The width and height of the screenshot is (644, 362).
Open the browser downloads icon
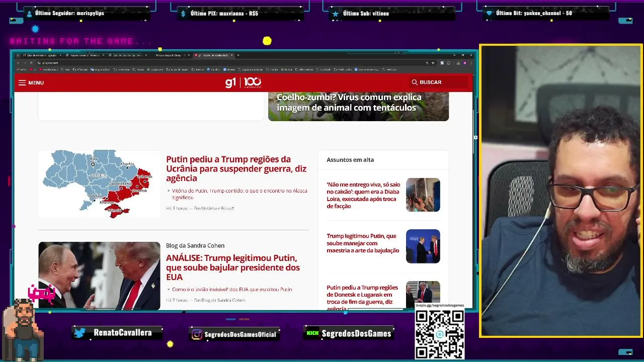coord(458,63)
